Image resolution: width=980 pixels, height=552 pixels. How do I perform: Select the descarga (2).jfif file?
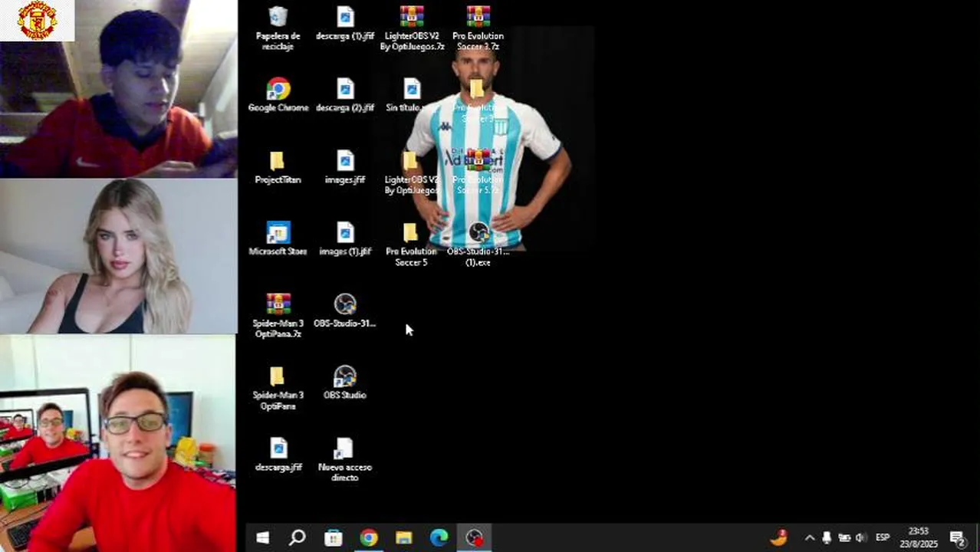pos(345,95)
